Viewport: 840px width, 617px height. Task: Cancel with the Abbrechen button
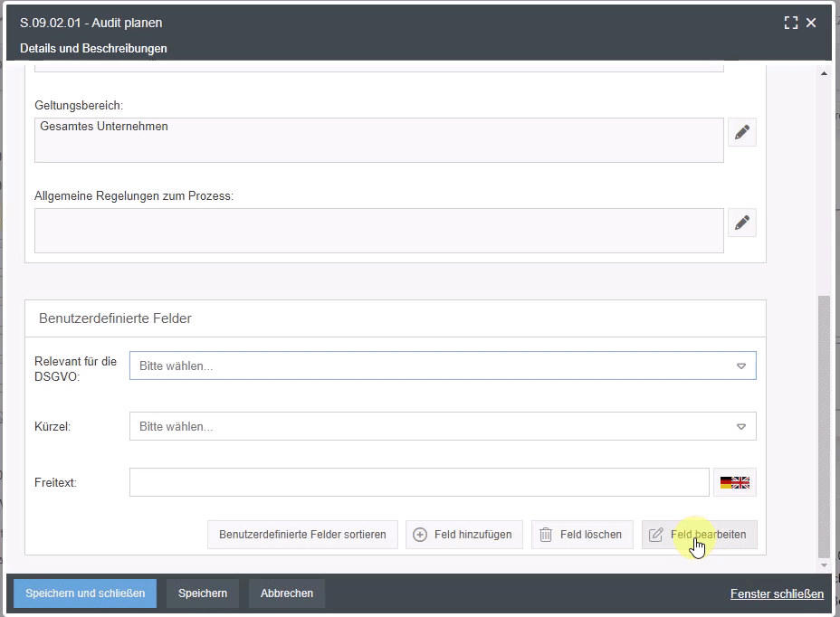pos(287,593)
